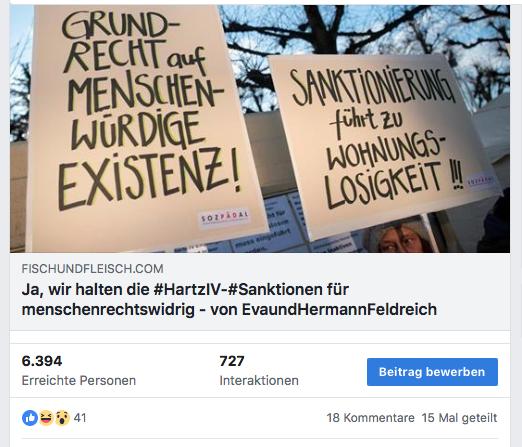Click the FISCHUNDFLEISCH.COM source link
Image resolution: width=522 pixels, height=447 pixels.
point(92,269)
